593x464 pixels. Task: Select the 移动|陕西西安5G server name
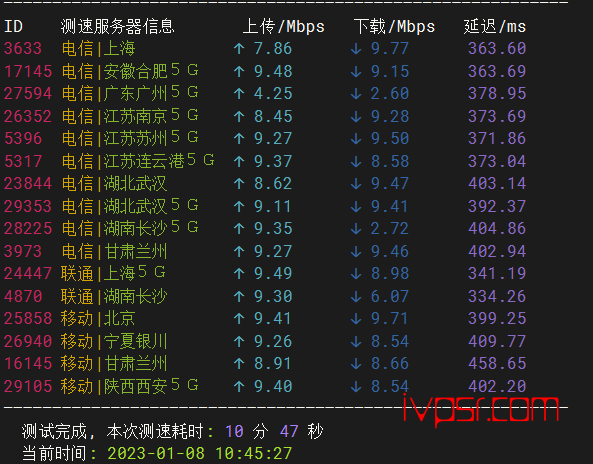(x=129, y=386)
